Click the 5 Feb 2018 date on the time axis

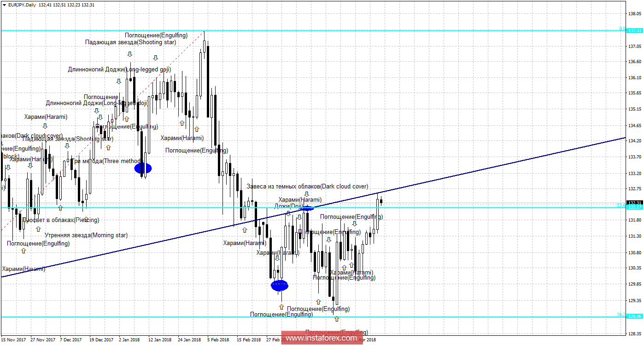[218, 339]
